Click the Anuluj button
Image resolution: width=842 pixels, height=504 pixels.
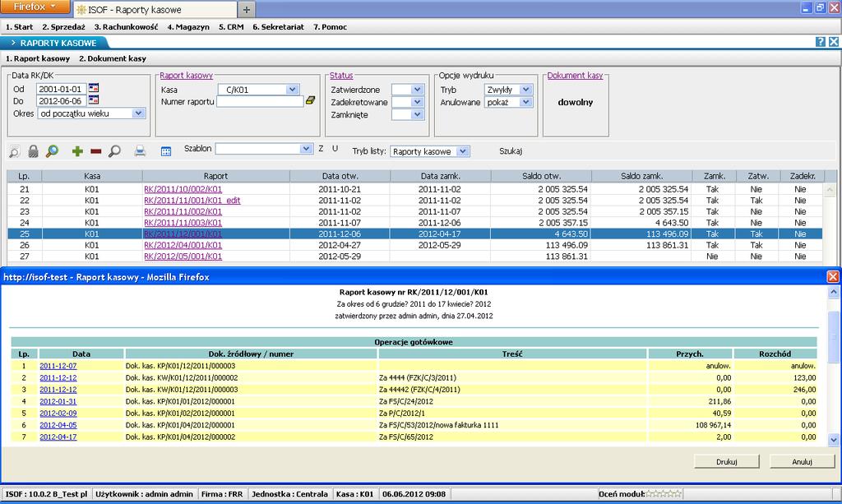tap(803, 461)
